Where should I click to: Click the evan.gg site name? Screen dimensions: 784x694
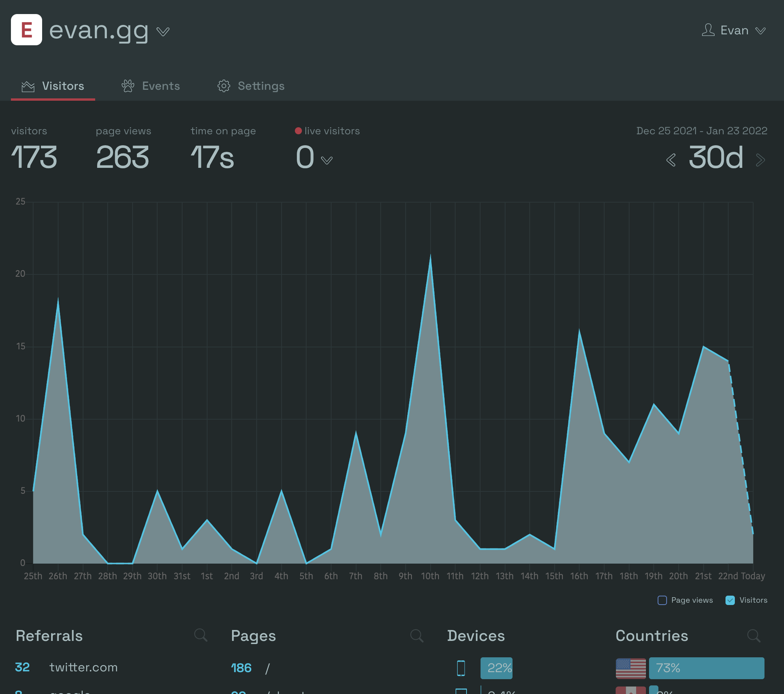point(99,30)
